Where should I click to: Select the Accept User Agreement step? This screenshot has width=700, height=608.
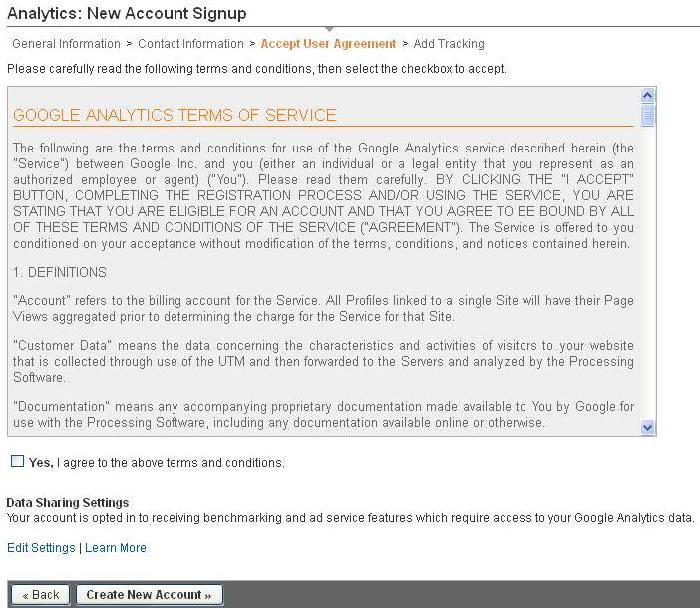pyautogui.click(x=328, y=44)
